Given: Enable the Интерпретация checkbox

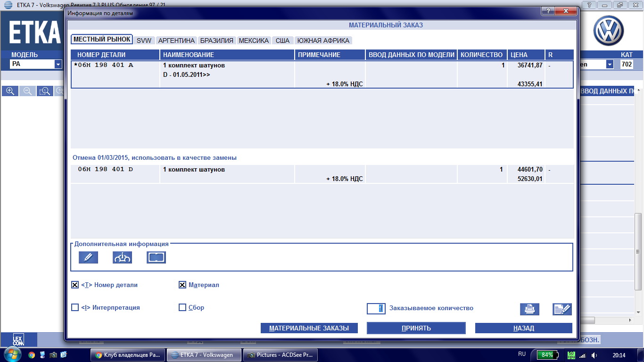Looking at the screenshot, I should (75, 307).
